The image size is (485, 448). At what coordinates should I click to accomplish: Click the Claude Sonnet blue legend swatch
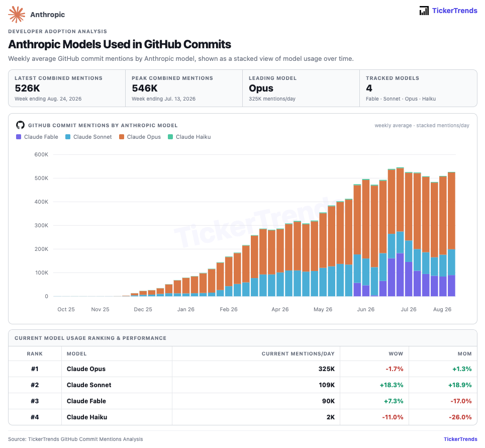pos(68,137)
